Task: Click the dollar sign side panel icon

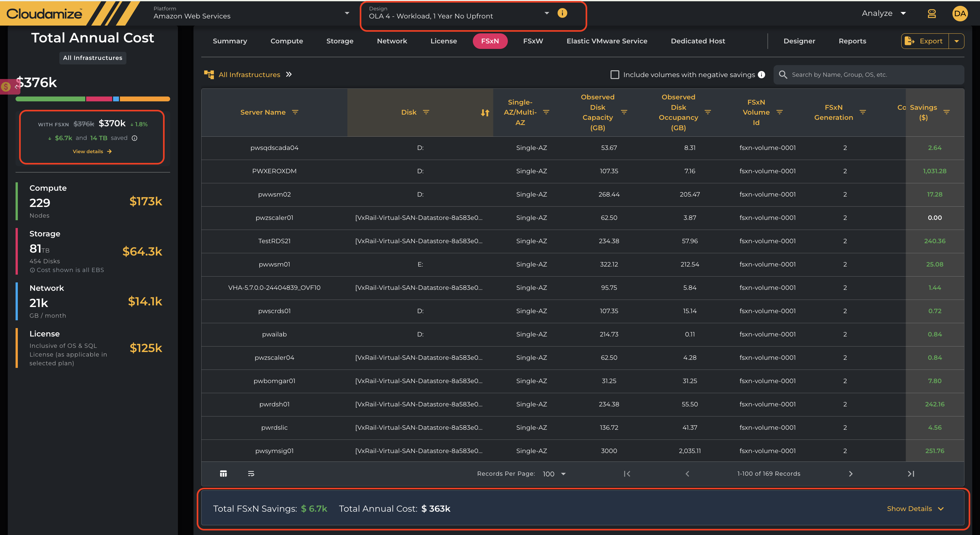Action: click(x=6, y=87)
